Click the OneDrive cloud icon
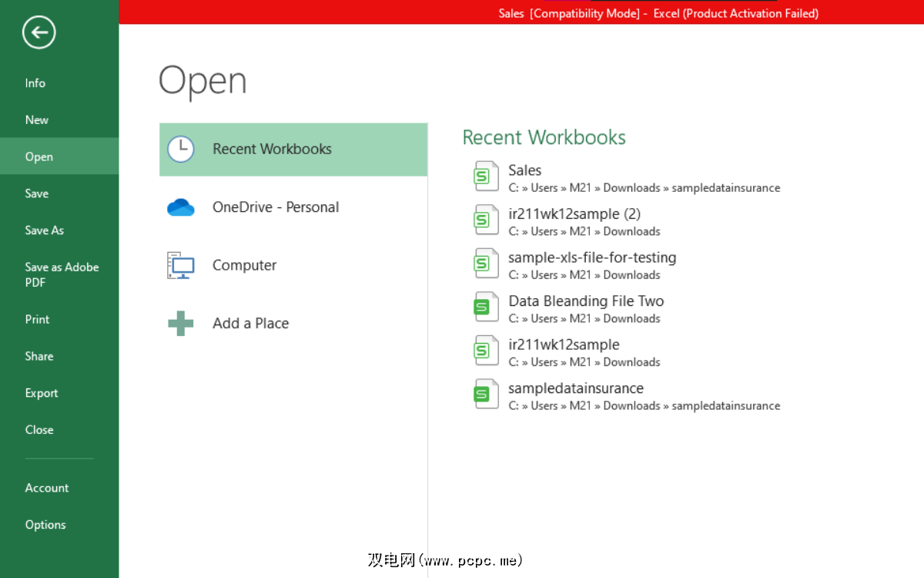924x578 pixels. pos(181,207)
